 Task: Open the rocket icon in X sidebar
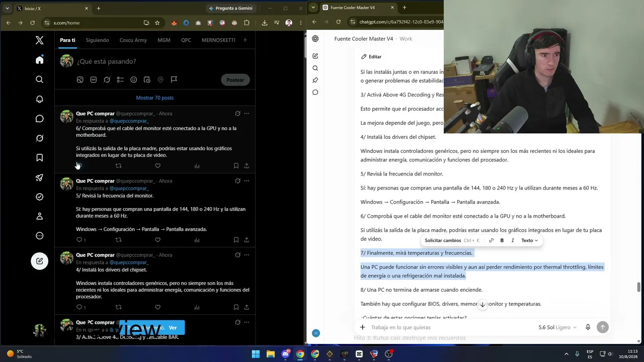(x=40, y=177)
